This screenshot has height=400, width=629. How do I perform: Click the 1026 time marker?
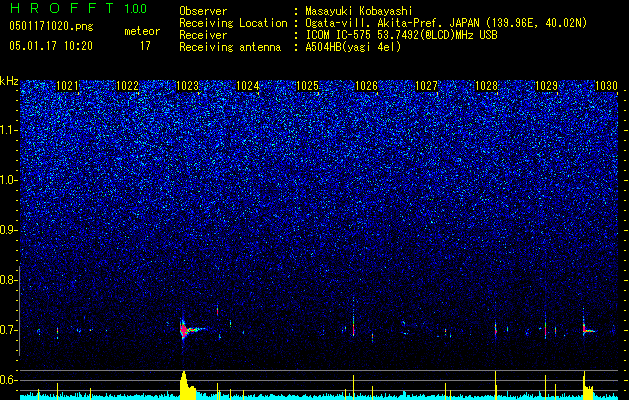(x=367, y=86)
